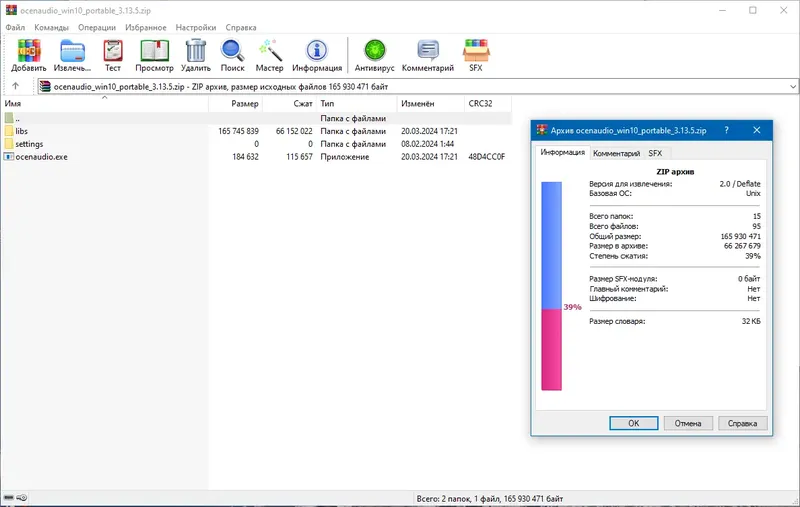
Task: Click the 39% label beside bar
Action: point(572,307)
